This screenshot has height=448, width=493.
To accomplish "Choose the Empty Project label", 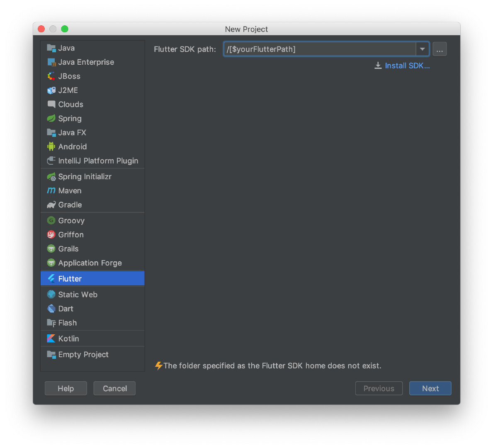I will pos(83,355).
